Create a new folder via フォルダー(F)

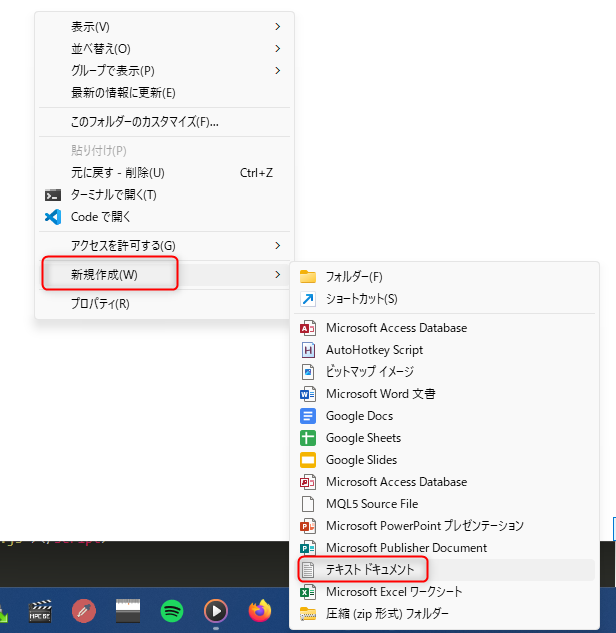354,277
